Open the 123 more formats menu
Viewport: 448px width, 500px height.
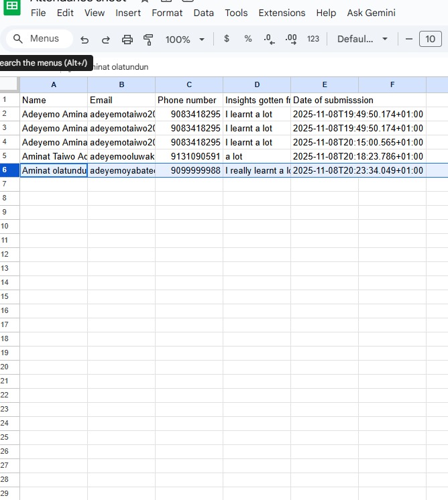313,39
